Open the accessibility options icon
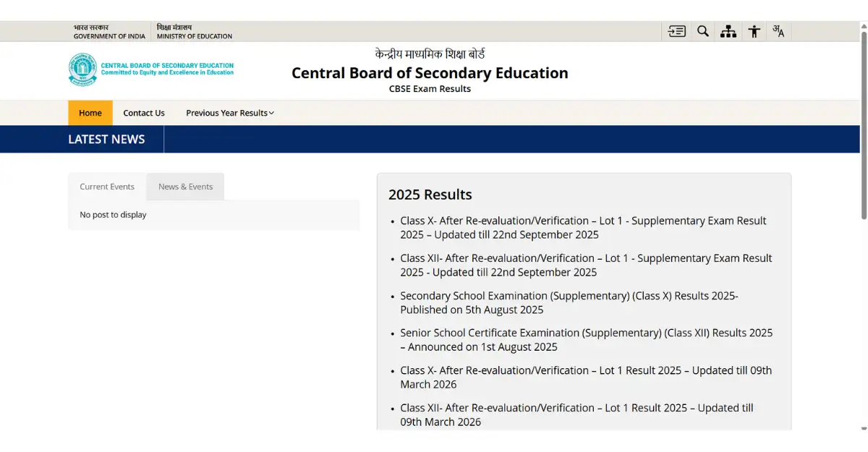This screenshot has height=452, width=868. point(754,31)
